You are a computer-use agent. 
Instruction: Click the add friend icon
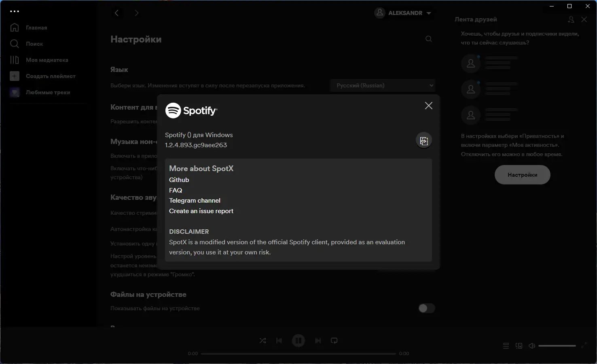click(571, 19)
